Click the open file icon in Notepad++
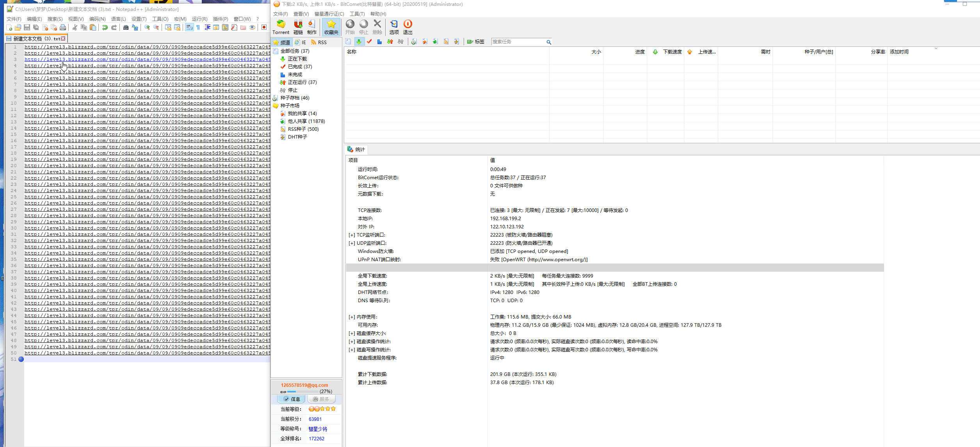Image resolution: width=980 pixels, height=447 pixels. coord(18,27)
